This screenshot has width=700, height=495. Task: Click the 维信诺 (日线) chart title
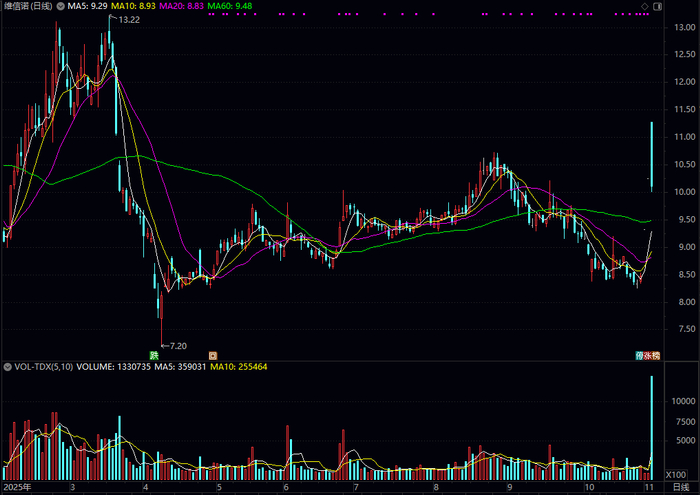click(x=28, y=6)
